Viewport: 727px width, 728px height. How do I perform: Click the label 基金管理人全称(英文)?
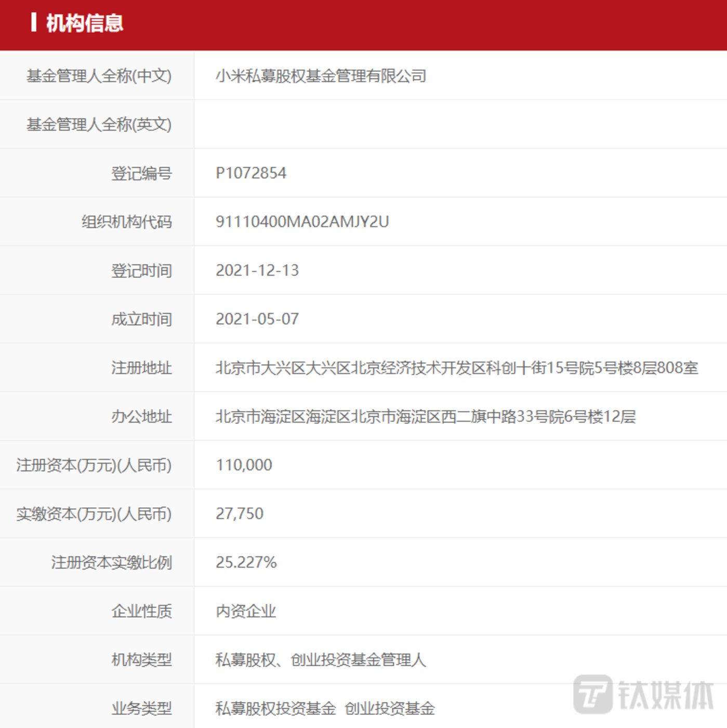(x=99, y=125)
